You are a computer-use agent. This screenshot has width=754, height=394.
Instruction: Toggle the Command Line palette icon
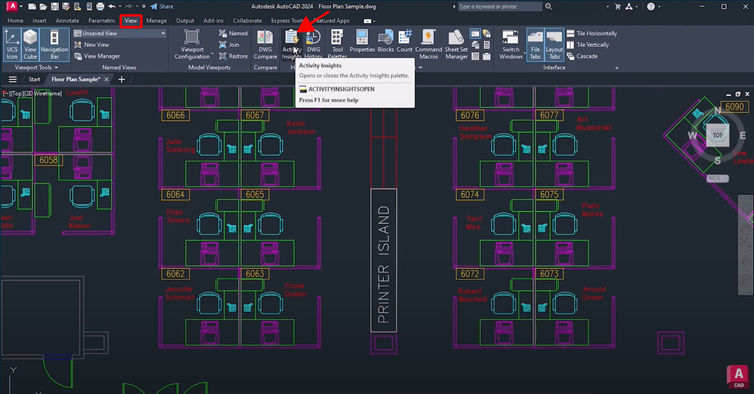coord(475,33)
